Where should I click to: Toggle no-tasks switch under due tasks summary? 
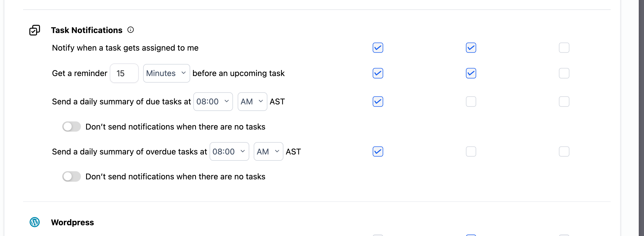click(x=71, y=127)
